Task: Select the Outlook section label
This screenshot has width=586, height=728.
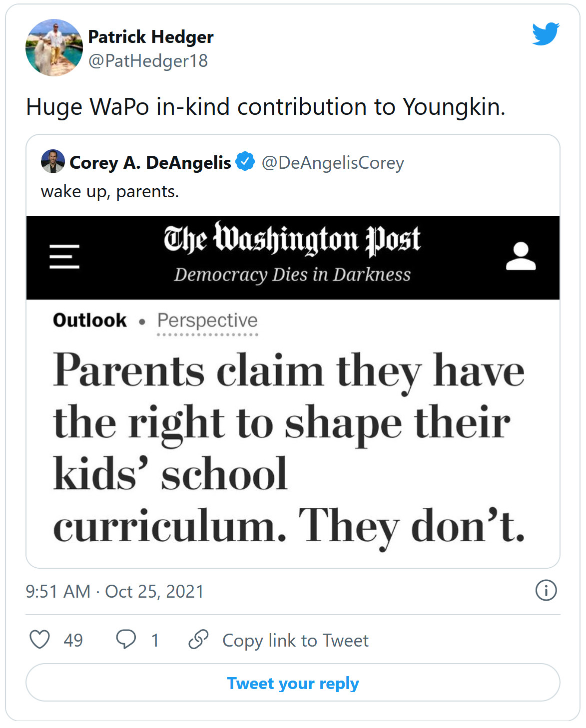Action: [90, 321]
